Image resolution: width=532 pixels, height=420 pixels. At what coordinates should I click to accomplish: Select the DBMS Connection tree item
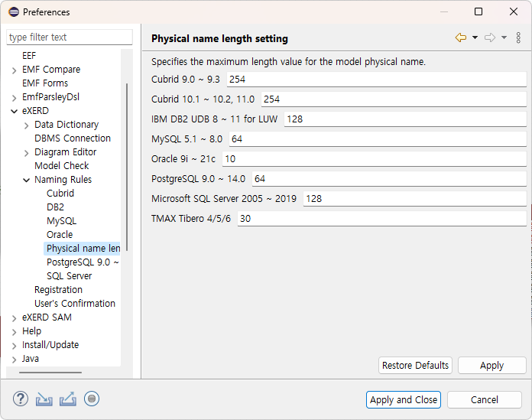click(73, 138)
